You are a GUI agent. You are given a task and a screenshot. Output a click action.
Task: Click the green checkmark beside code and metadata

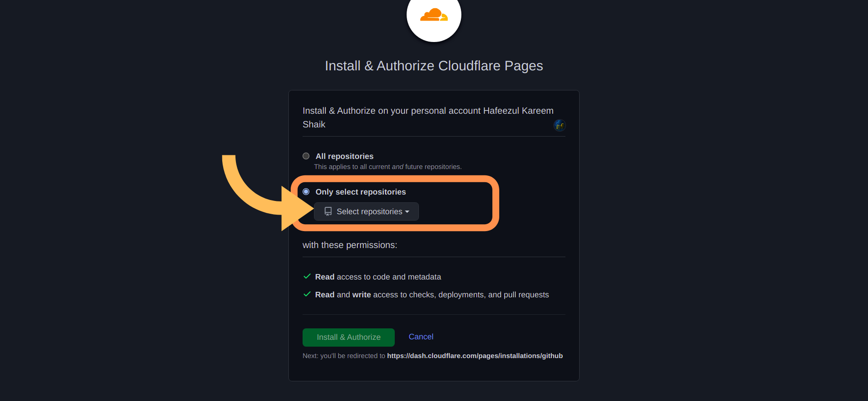[x=307, y=276]
